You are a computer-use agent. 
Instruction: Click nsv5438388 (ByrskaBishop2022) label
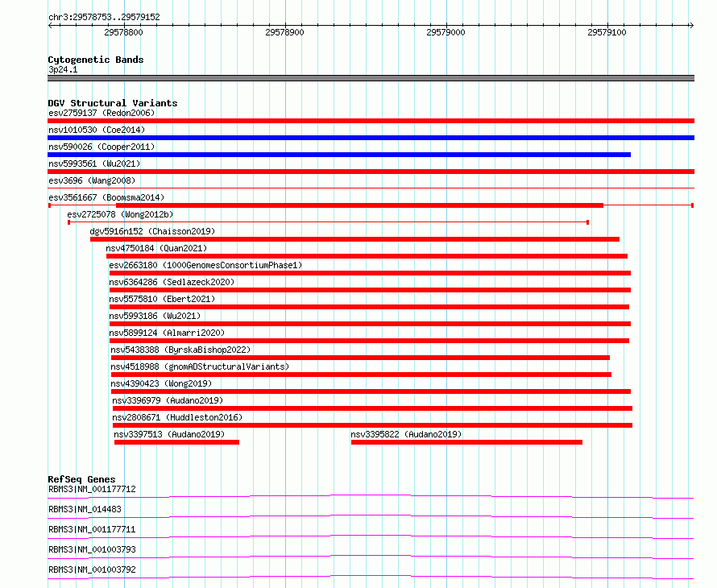coord(180,350)
